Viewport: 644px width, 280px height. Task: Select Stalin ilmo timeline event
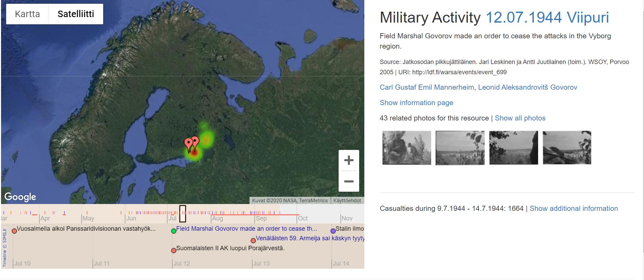click(350, 229)
